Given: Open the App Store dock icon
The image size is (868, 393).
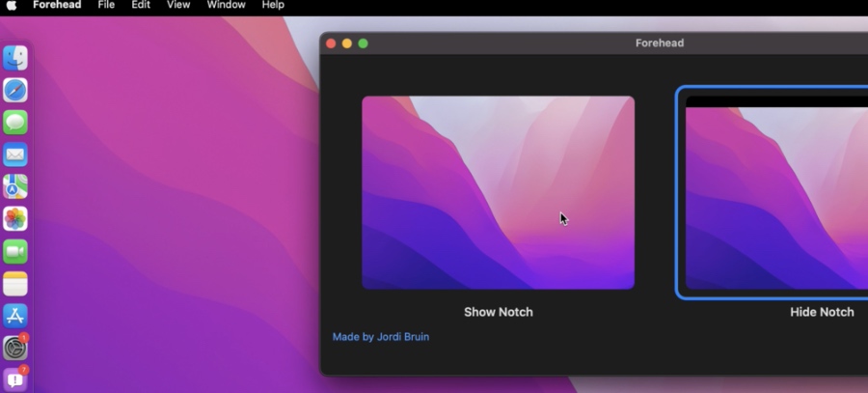Looking at the screenshot, I should 14,316.
